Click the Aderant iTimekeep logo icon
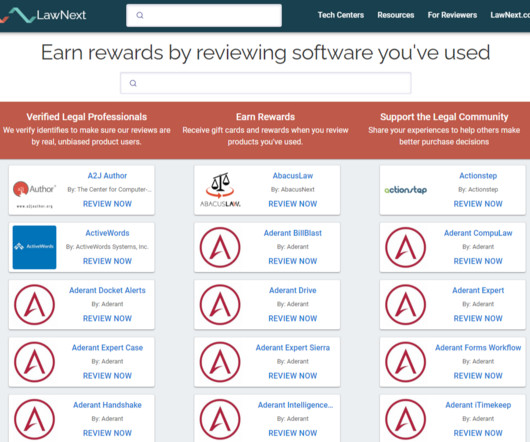The width and height of the screenshot is (530, 442). coord(406,419)
